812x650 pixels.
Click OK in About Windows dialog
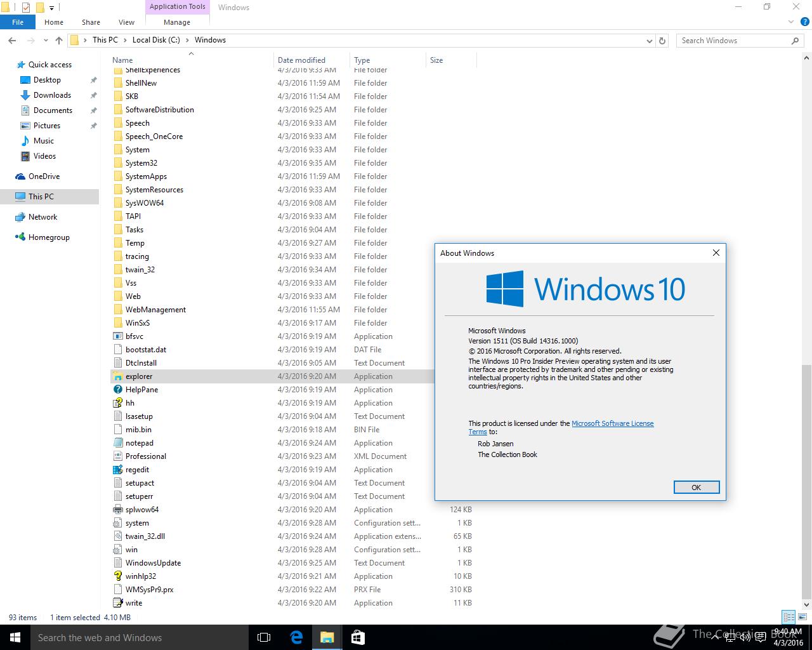pyautogui.click(x=696, y=487)
